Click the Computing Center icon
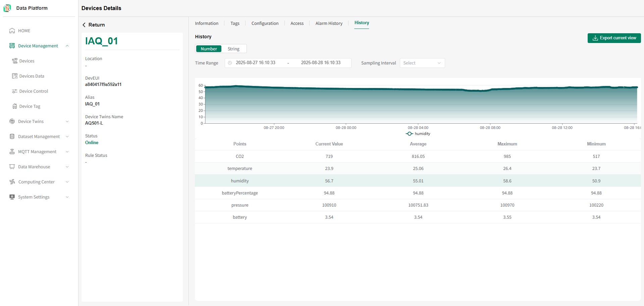The height and width of the screenshot is (306, 644). [12, 182]
